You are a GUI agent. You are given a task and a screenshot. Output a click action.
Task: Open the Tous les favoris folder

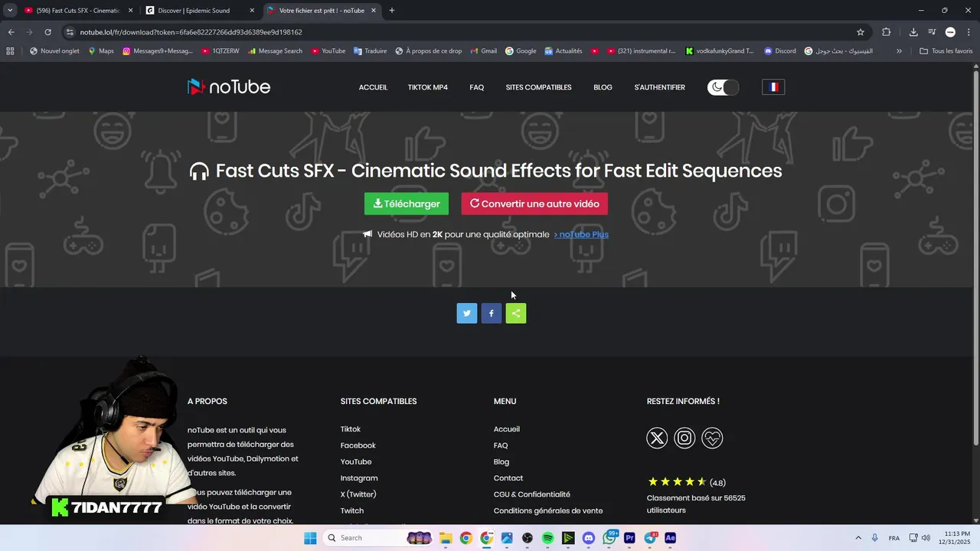coord(946,51)
